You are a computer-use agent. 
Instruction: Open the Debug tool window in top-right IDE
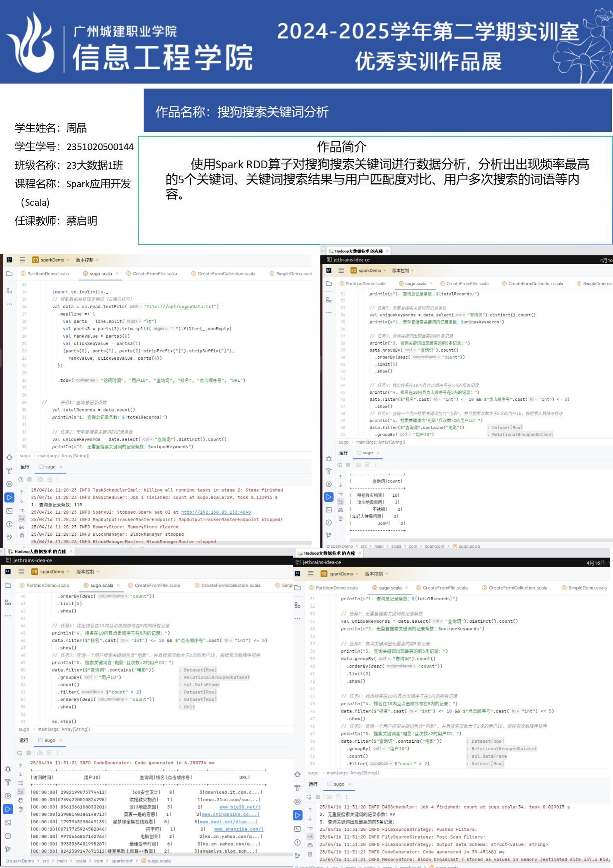pyautogui.click(x=329, y=458)
